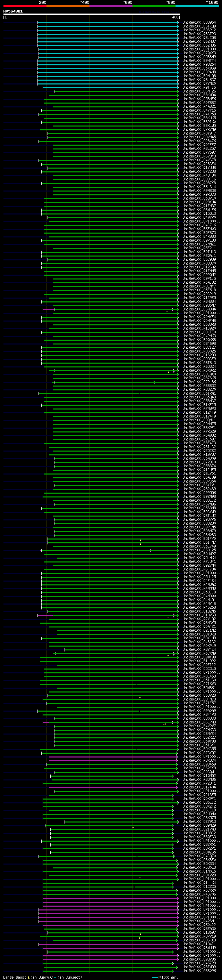Select hit label UniRef100_A4XP59
Image resolution: width=222 pixels, height=980 pixels.
click(x=199, y=114)
